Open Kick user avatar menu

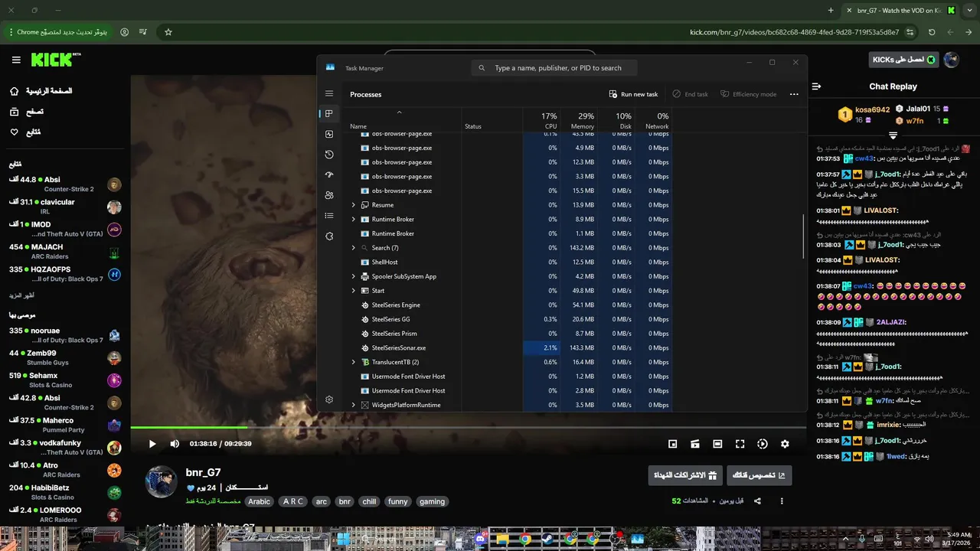point(952,60)
